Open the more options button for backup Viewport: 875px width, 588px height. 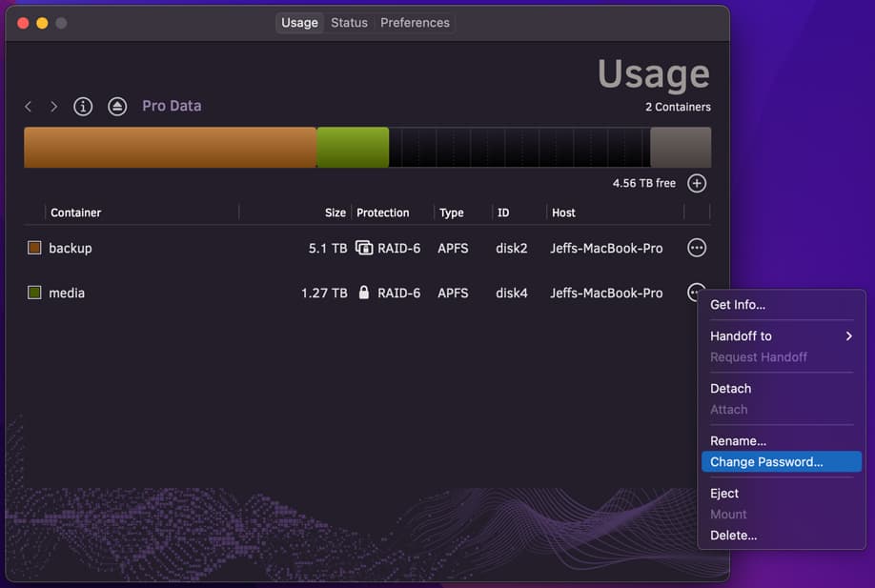point(697,248)
